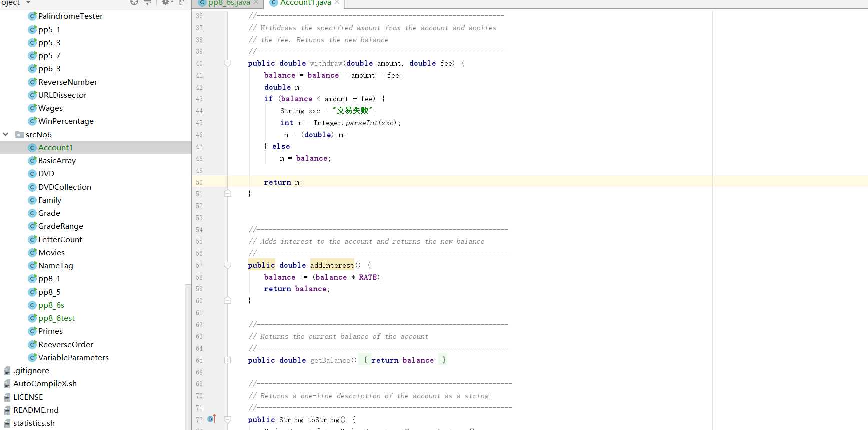868x430 pixels.
Task: Open statistics.sh file
Action: pyautogui.click(x=34, y=423)
